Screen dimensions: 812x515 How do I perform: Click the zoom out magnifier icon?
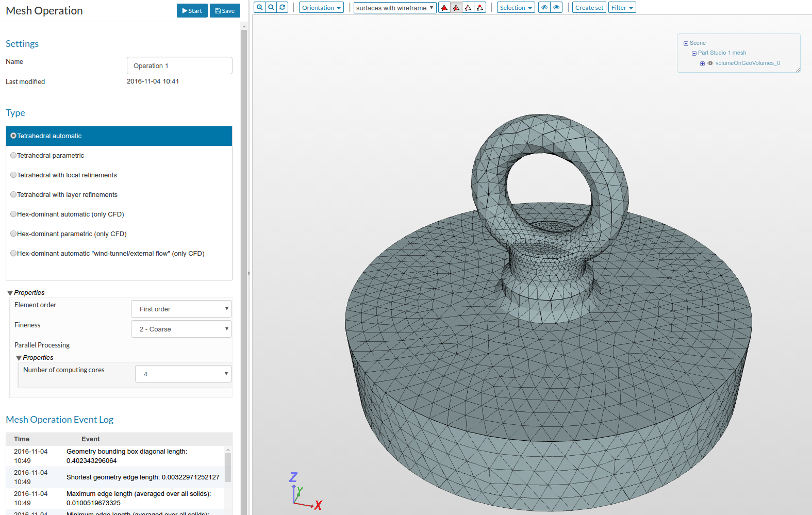pos(271,7)
